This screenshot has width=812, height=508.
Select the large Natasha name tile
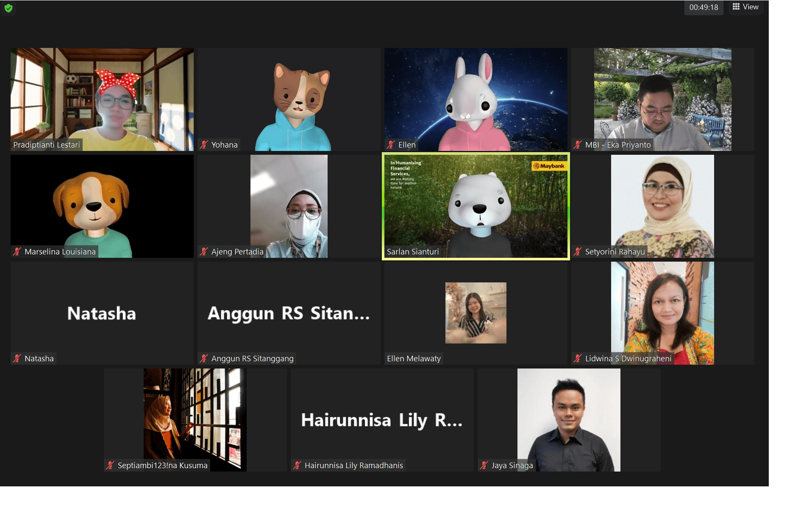pyautogui.click(x=102, y=313)
